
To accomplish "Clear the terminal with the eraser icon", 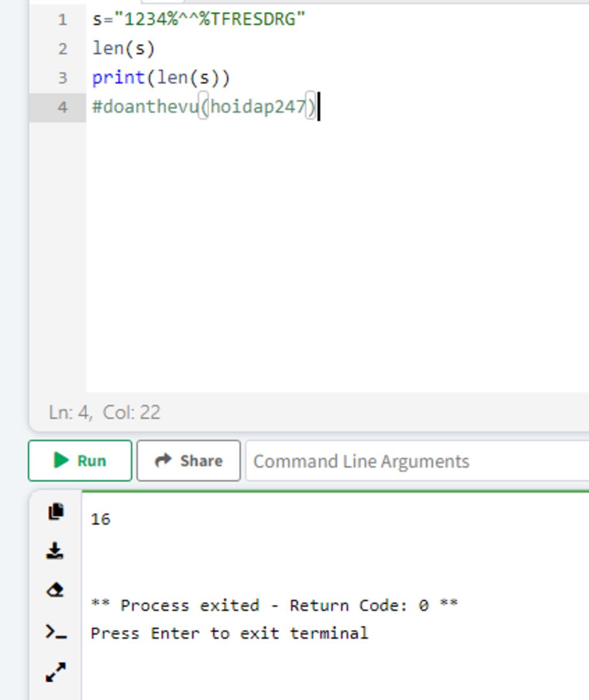I will click(55, 590).
